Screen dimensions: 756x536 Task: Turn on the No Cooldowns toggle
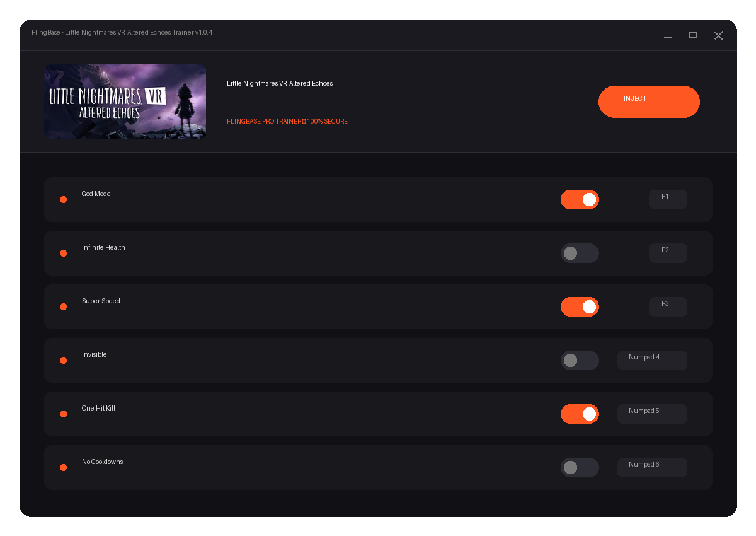click(580, 467)
